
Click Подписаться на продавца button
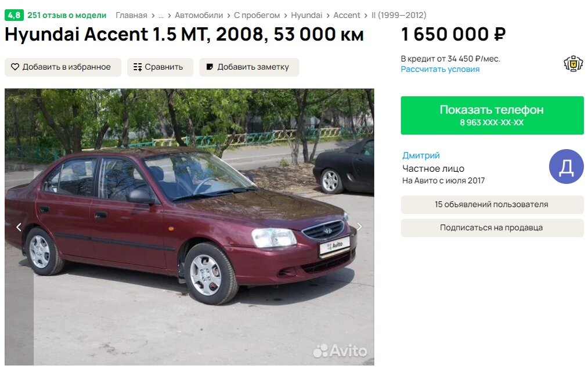(492, 227)
